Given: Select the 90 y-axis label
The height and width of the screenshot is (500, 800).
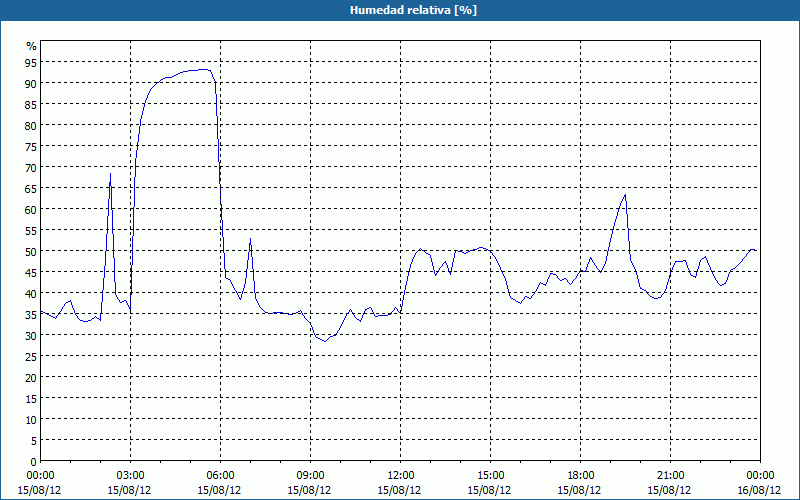Looking at the screenshot, I should pyautogui.click(x=31, y=83).
